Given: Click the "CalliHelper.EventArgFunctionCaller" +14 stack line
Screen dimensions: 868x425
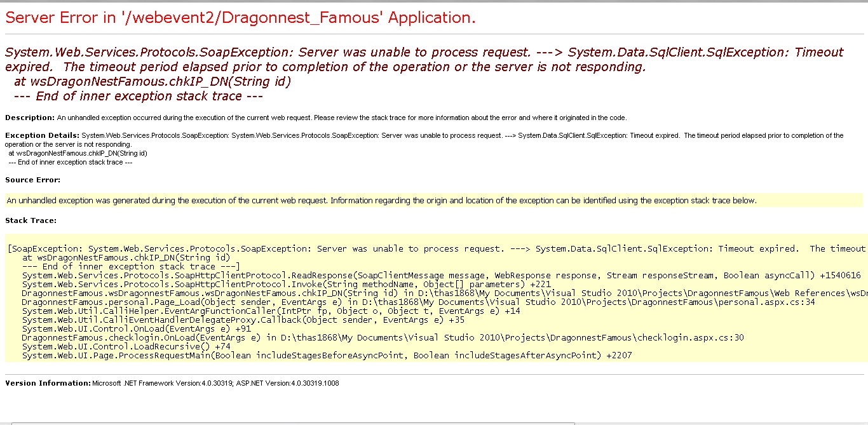Looking at the screenshot, I should [271, 311].
